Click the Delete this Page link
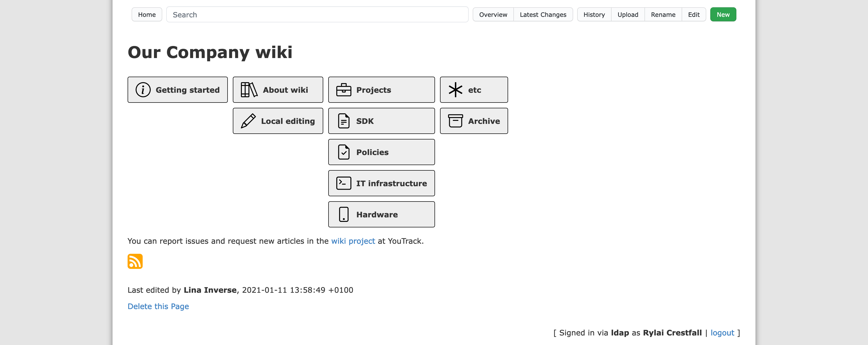This screenshot has width=868, height=345. click(x=158, y=306)
